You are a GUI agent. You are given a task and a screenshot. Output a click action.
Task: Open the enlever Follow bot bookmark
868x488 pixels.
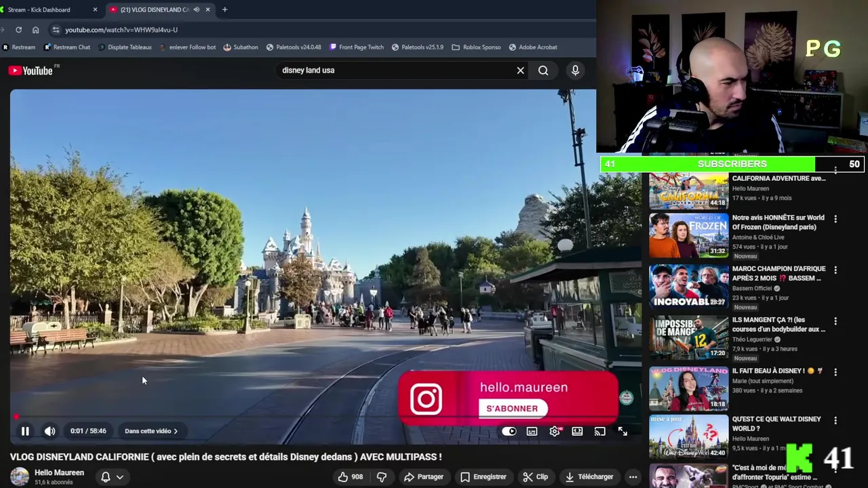click(188, 47)
